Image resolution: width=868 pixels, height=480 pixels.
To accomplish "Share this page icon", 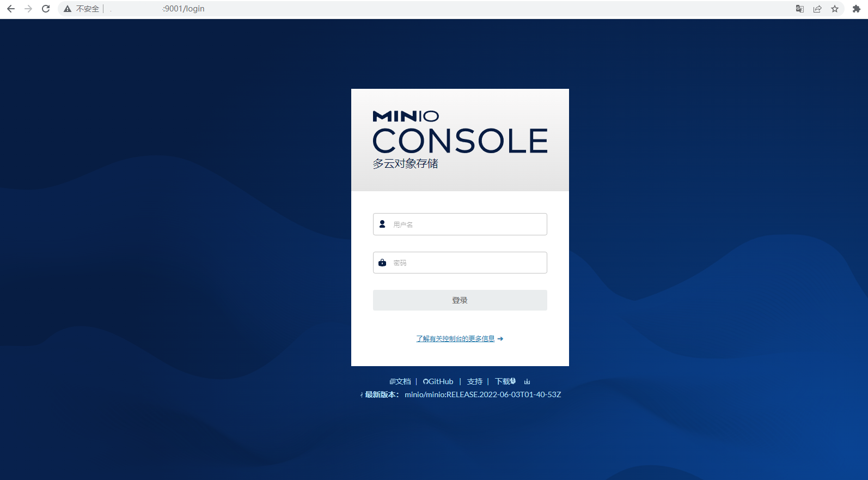I will tap(817, 9).
